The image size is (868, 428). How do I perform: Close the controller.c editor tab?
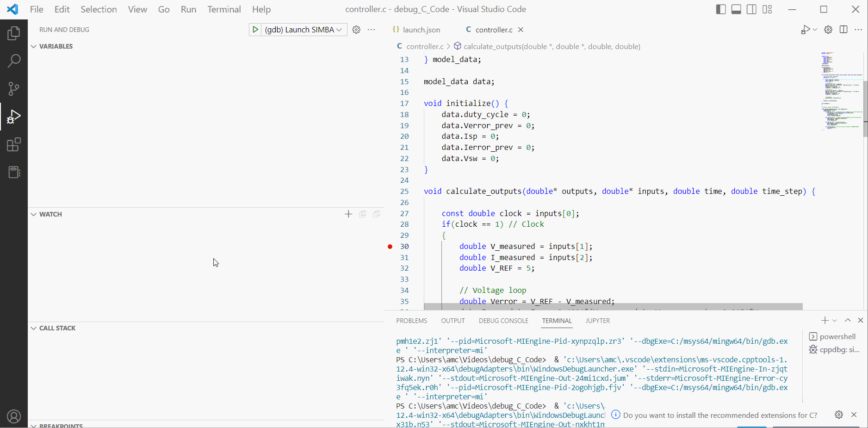point(521,30)
